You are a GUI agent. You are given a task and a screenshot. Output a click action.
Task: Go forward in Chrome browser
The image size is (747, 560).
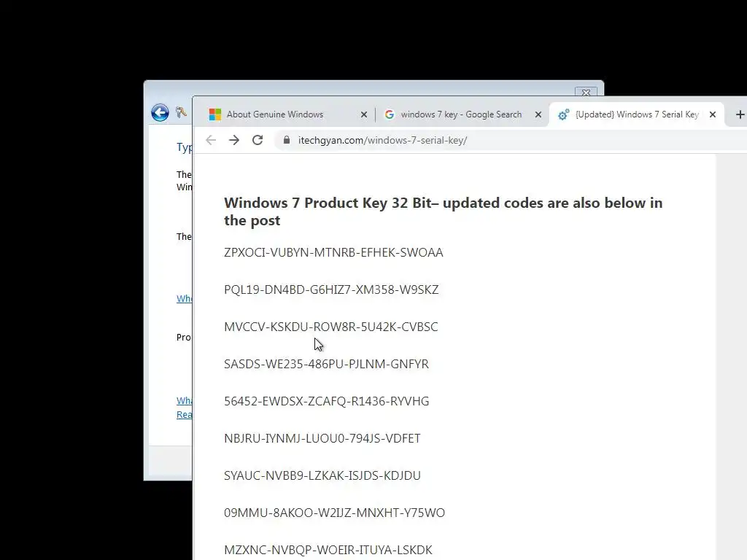coord(234,140)
